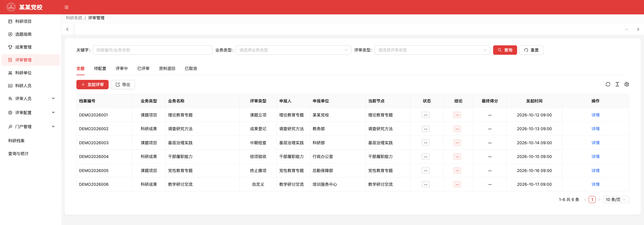Screen dimensions: 644x225
Task: Switch to the 评审中 tab
Action: [122, 68]
